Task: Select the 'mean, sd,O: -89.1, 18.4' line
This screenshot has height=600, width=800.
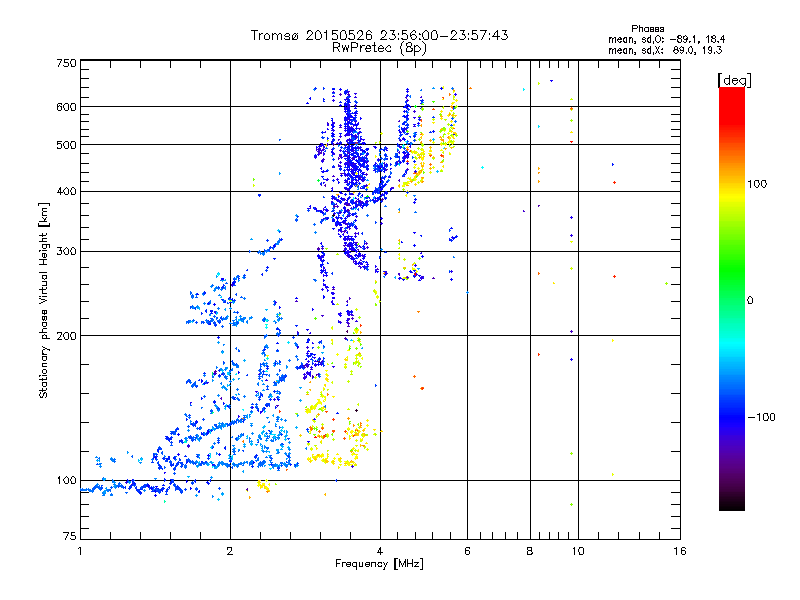Action: pyautogui.click(x=666, y=39)
